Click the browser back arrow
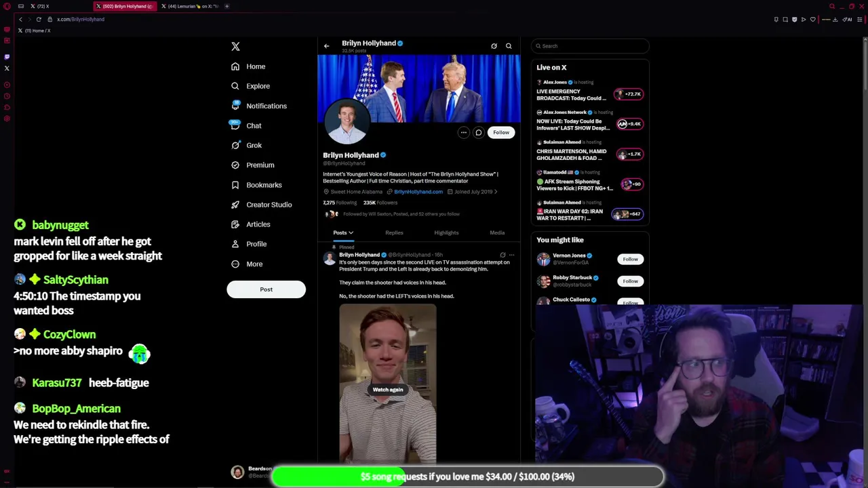Viewport: 868px width, 488px height. 20,20
